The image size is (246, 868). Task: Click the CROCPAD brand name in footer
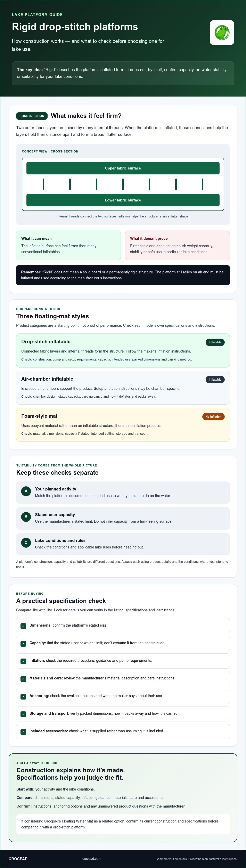[18, 859]
